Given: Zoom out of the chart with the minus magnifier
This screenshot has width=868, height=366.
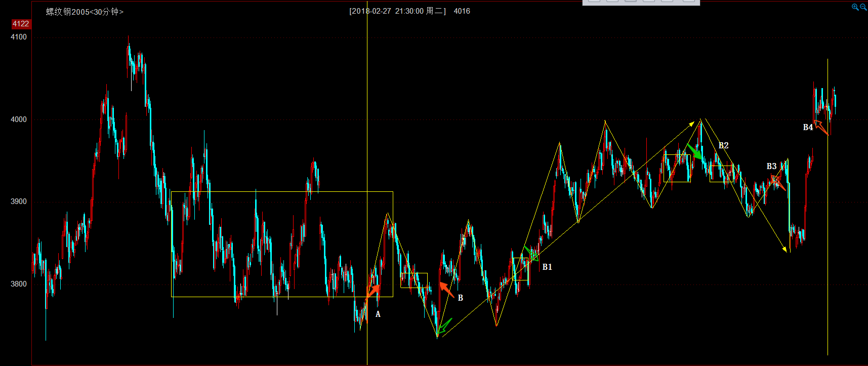Looking at the screenshot, I should [x=863, y=7].
